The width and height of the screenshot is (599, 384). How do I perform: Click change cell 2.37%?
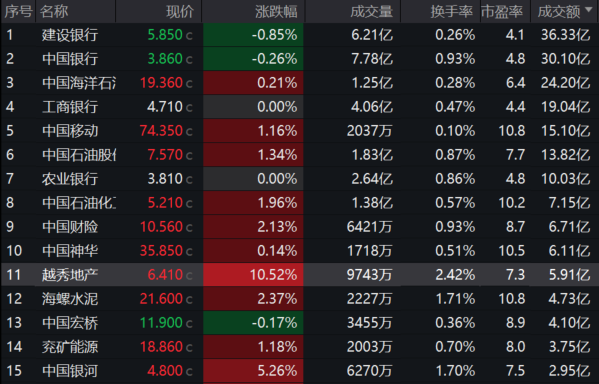pos(253,299)
